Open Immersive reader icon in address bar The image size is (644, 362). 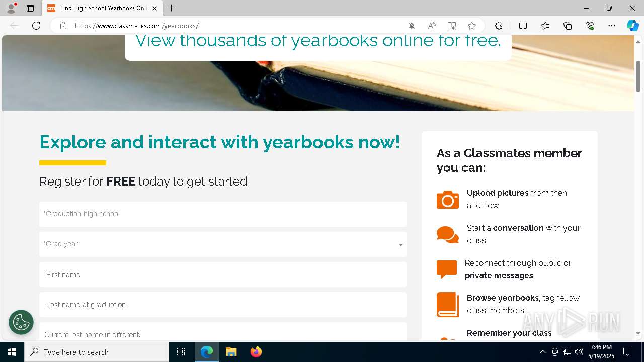click(x=452, y=26)
